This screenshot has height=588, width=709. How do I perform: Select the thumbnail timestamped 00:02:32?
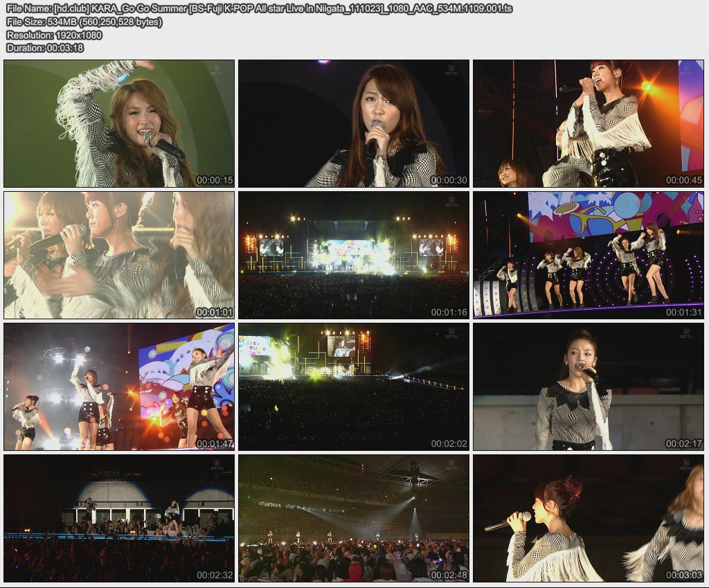tap(119, 518)
